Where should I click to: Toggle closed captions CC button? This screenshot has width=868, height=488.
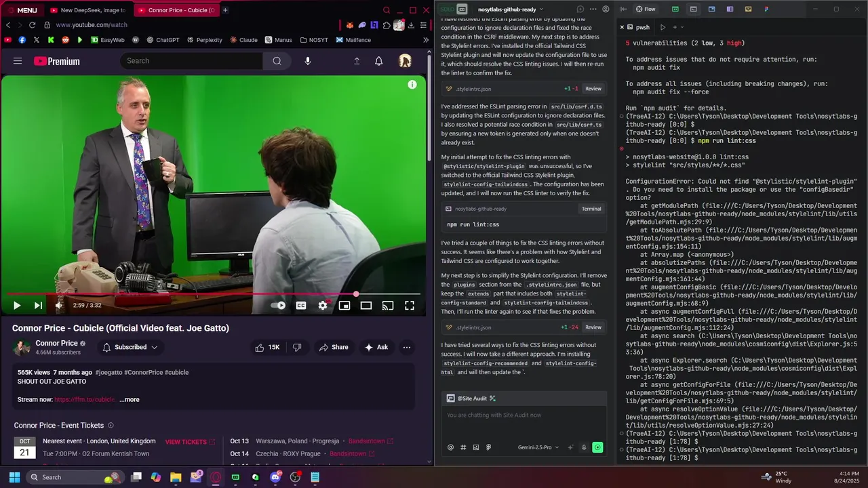301,306
